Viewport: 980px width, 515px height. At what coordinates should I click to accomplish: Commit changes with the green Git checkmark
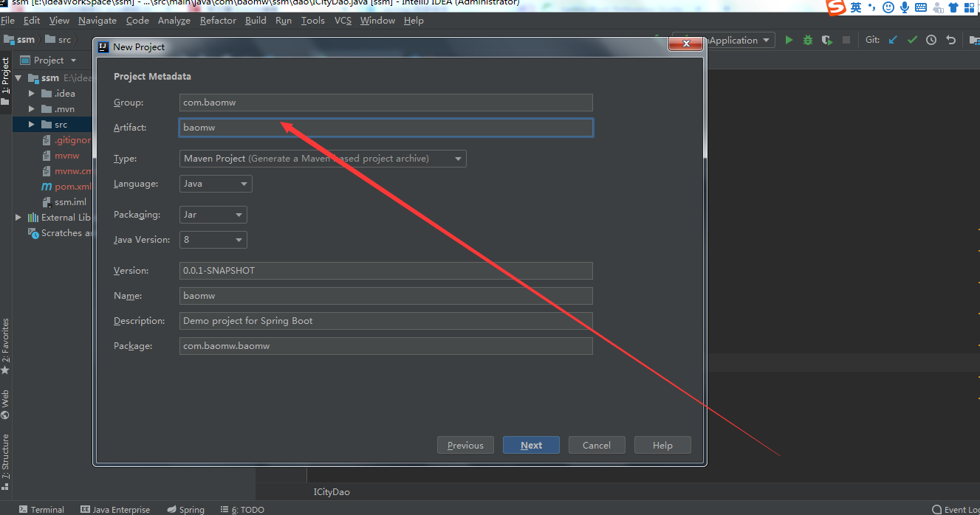912,40
